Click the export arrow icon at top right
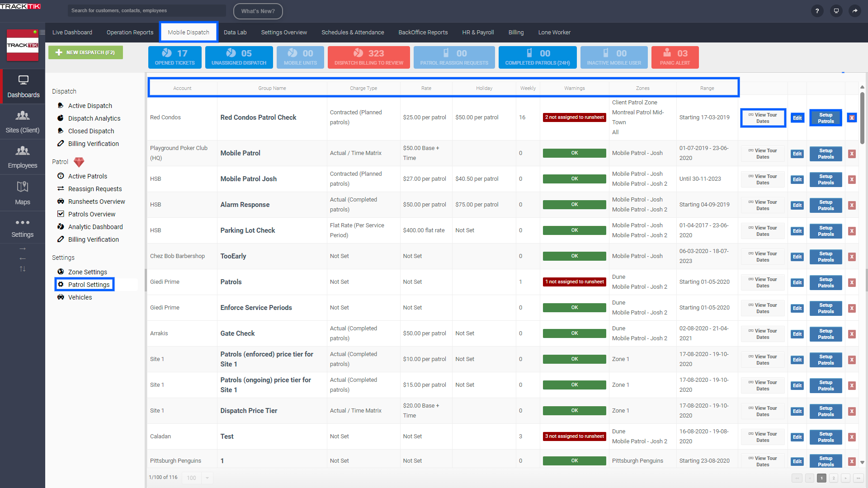 [855, 10]
